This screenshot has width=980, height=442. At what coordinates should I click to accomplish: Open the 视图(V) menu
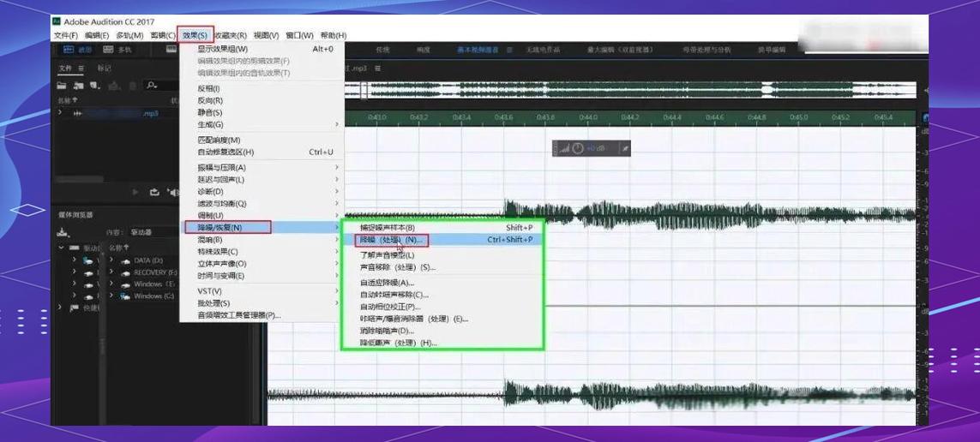(266, 36)
